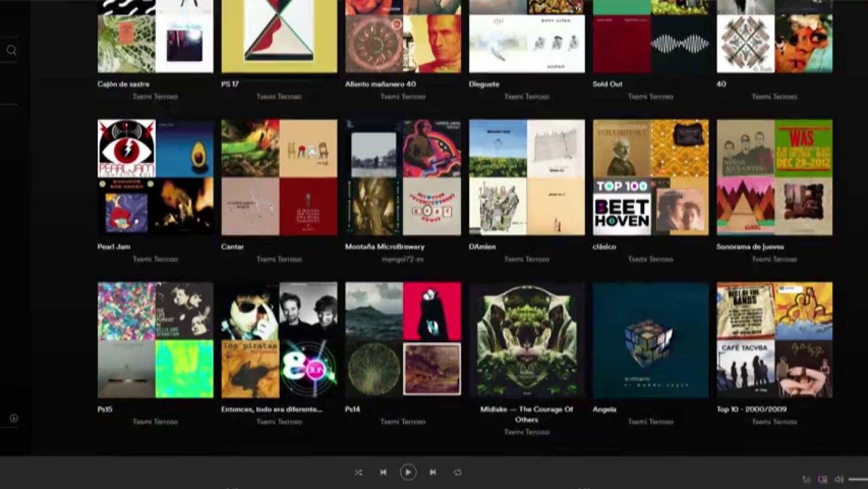The height and width of the screenshot is (489, 868).
Task: Click 'Montaña MicroBrewery' title text
Action: 385,247
